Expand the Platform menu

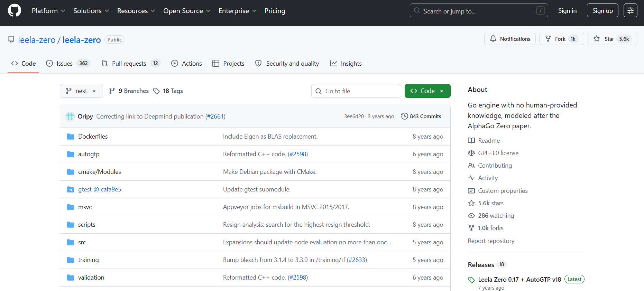pos(48,11)
